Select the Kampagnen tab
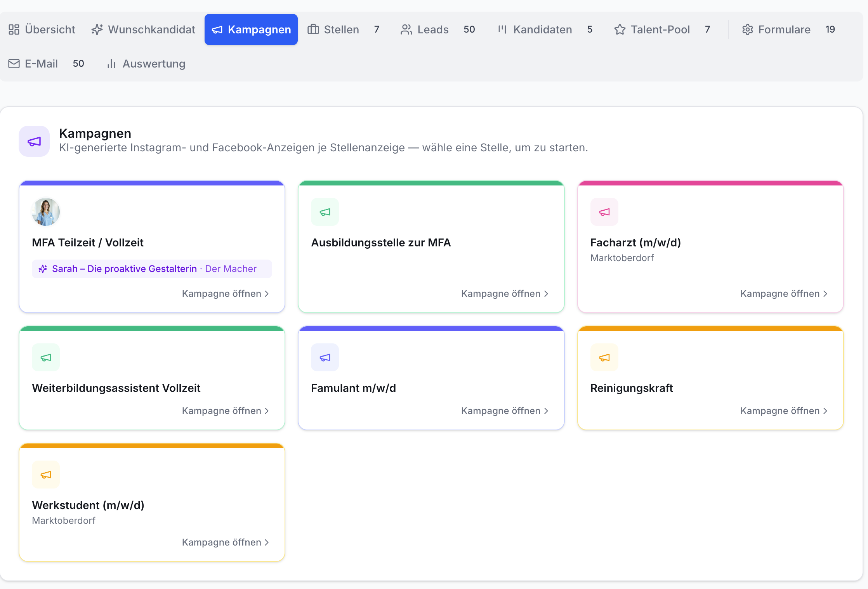 pos(251,29)
